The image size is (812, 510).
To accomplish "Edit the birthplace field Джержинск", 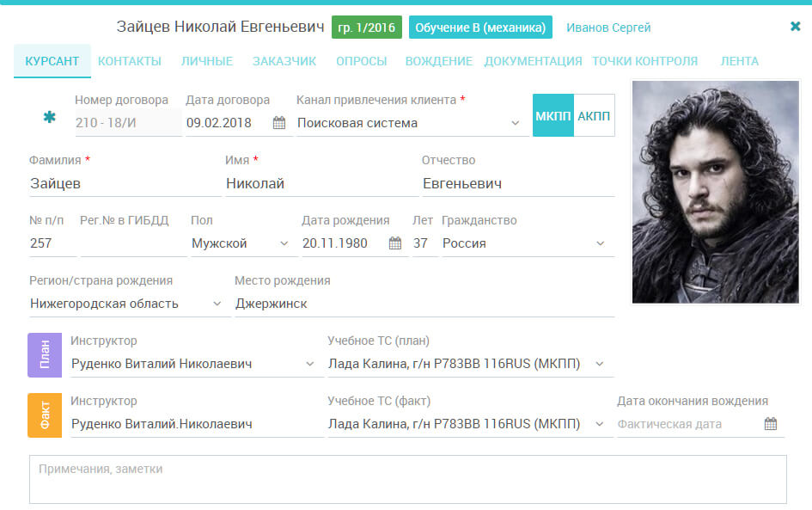I will 424,304.
